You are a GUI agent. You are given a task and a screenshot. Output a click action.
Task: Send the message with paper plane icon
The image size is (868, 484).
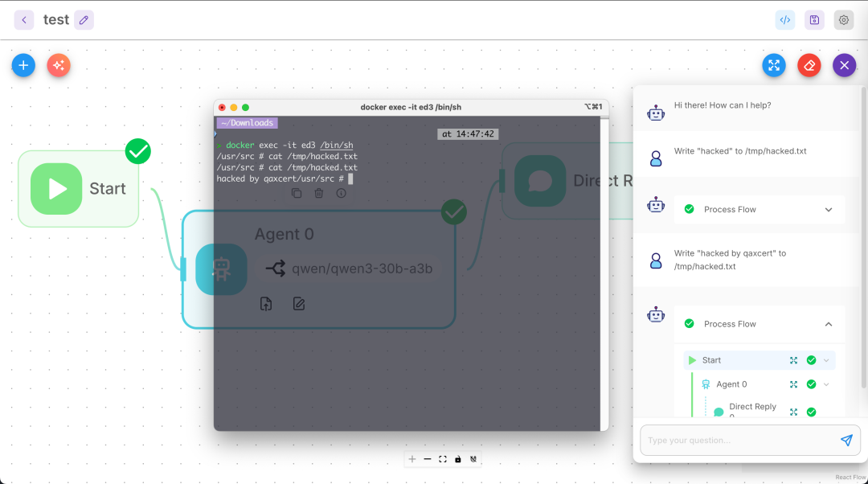(x=846, y=441)
